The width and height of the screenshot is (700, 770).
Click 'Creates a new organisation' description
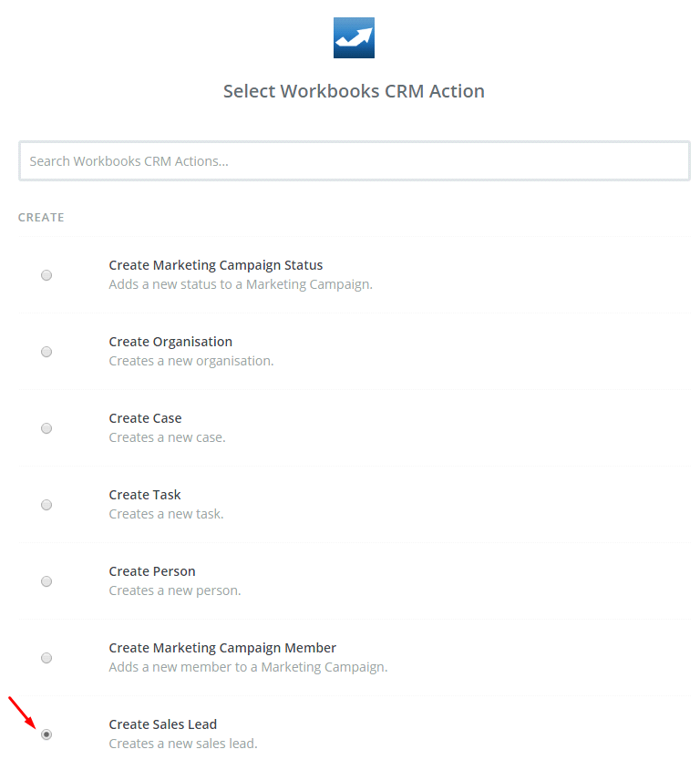(191, 361)
